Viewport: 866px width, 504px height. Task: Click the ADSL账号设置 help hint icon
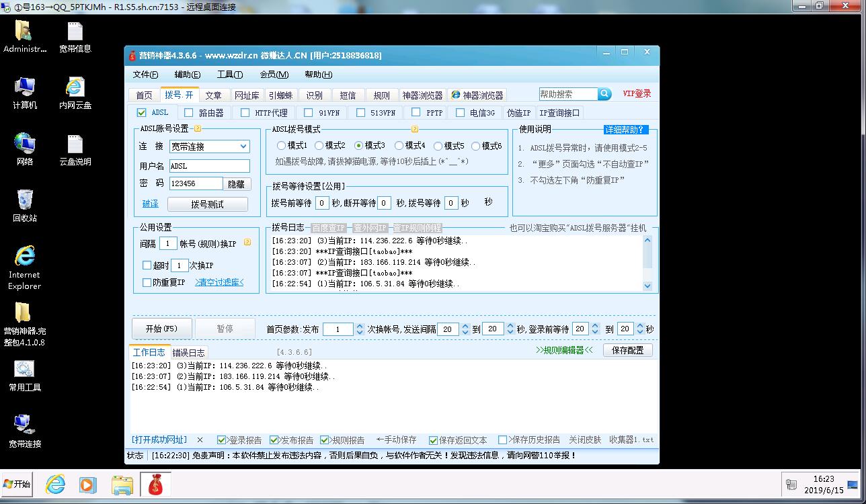pyautogui.click(x=197, y=129)
